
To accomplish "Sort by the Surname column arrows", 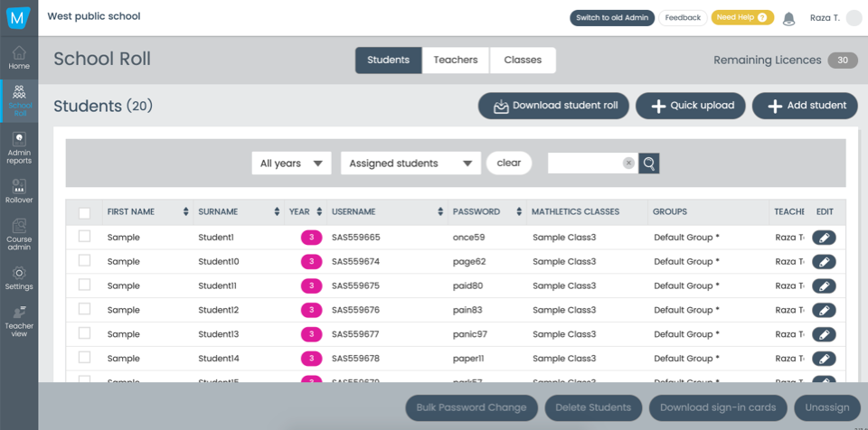I will click(277, 212).
